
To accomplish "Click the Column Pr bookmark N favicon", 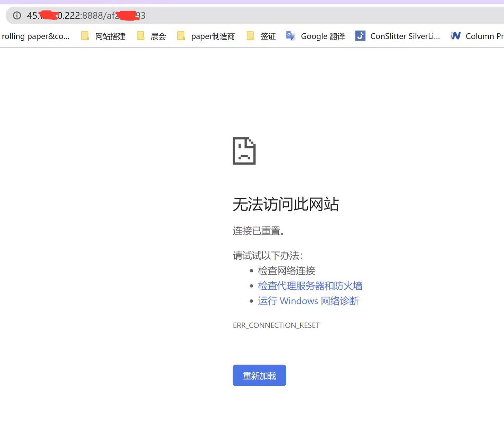I will (x=455, y=36).
